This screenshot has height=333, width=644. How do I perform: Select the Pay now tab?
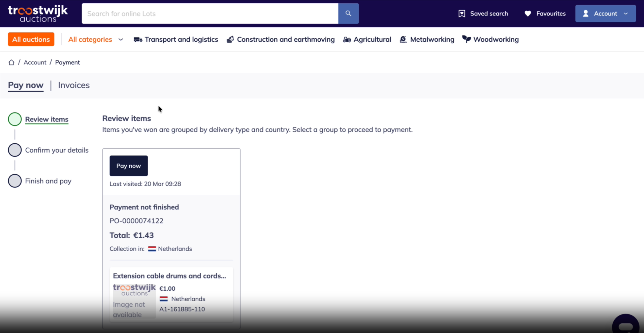[25, 85]
